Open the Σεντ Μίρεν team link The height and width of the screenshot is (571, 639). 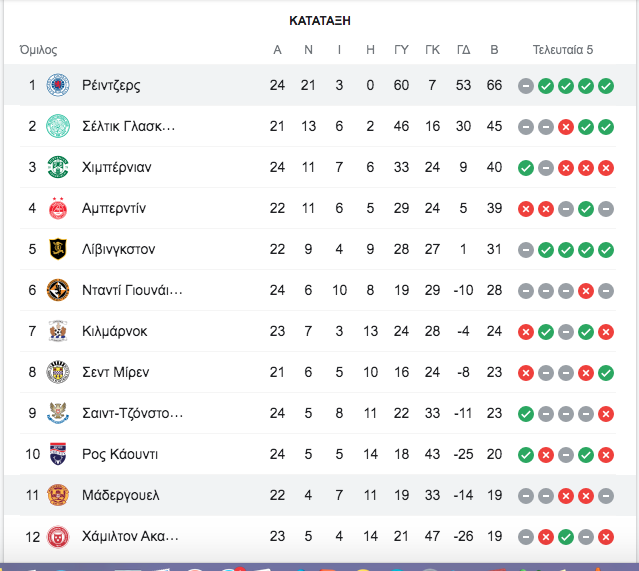tap(115, 372)
